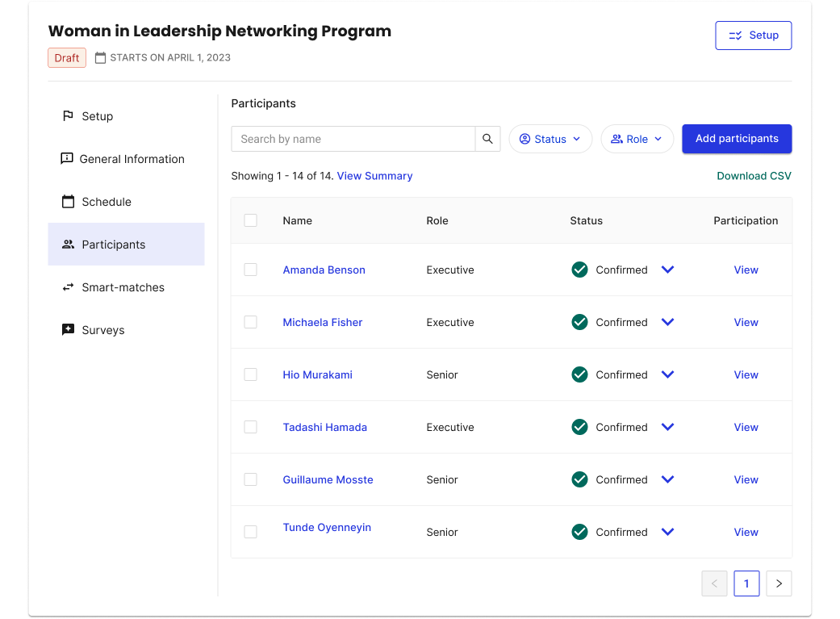Image resolution: width=840 pixels, height=619 pixels.
Task: Open Amanda Benson's profile link
Action: click(324, 270)
